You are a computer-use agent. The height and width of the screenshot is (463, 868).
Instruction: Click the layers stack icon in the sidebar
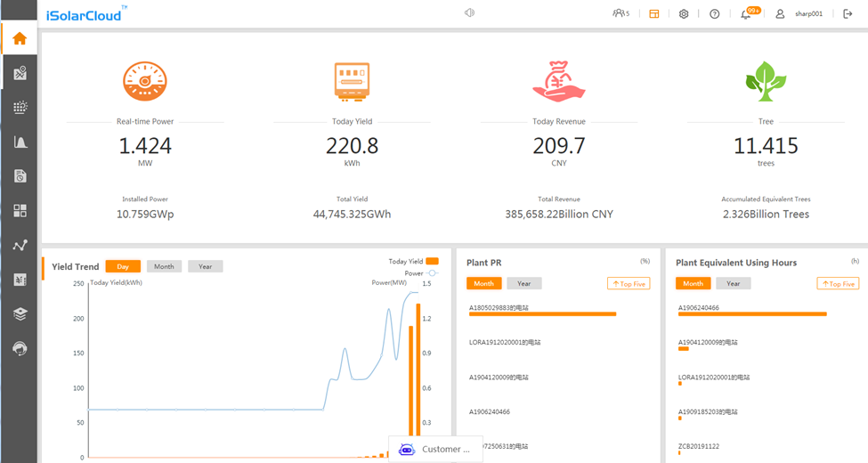[20, 314]
